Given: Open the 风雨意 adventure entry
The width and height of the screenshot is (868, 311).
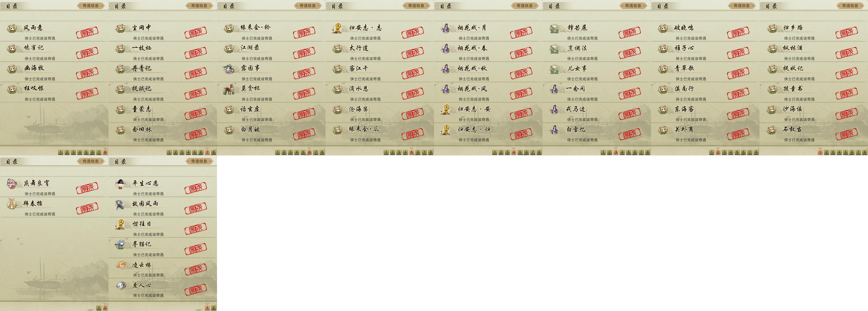Looking at the screenshot, I should click(54, 31).
